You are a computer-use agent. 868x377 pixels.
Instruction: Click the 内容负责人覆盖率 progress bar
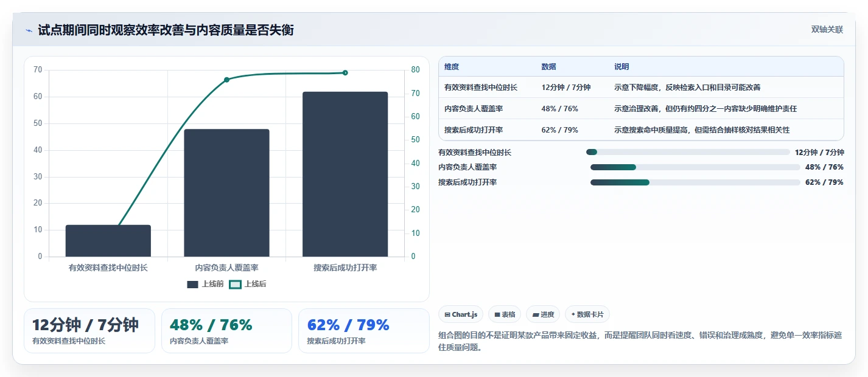tap(695, 167)
